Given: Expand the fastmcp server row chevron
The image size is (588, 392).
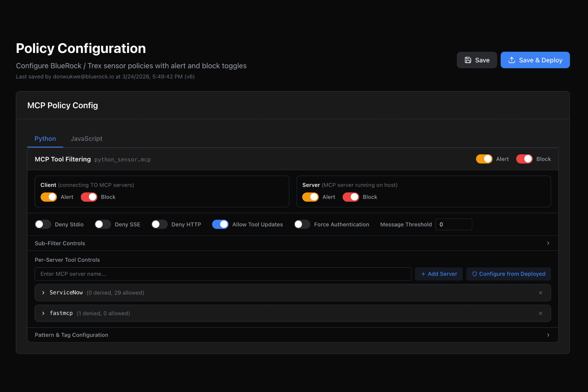Looking at the screenshot, I should click(x=43, y=313).
